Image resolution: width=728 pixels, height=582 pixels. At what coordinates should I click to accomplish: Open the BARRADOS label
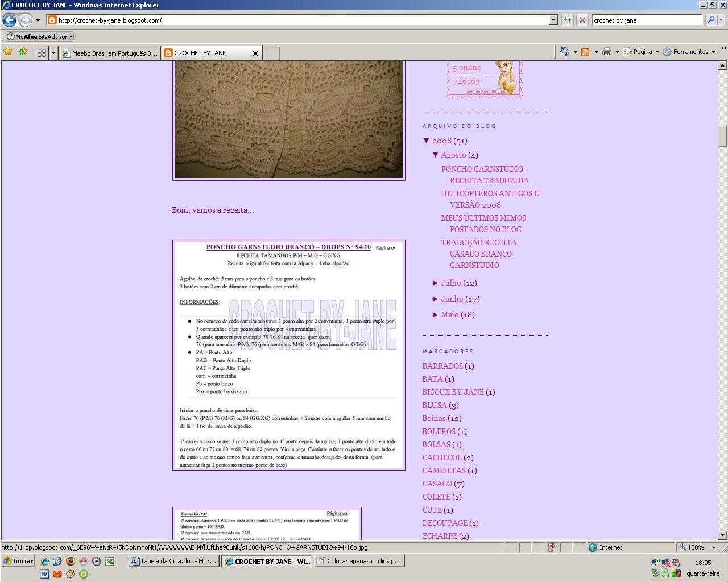pyautogui.click(x=442, y=366)
